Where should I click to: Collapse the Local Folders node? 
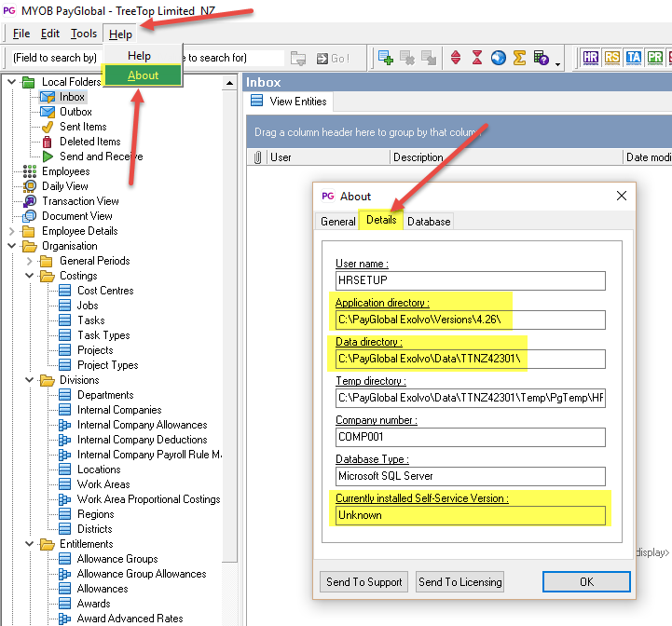pos(12,81)
